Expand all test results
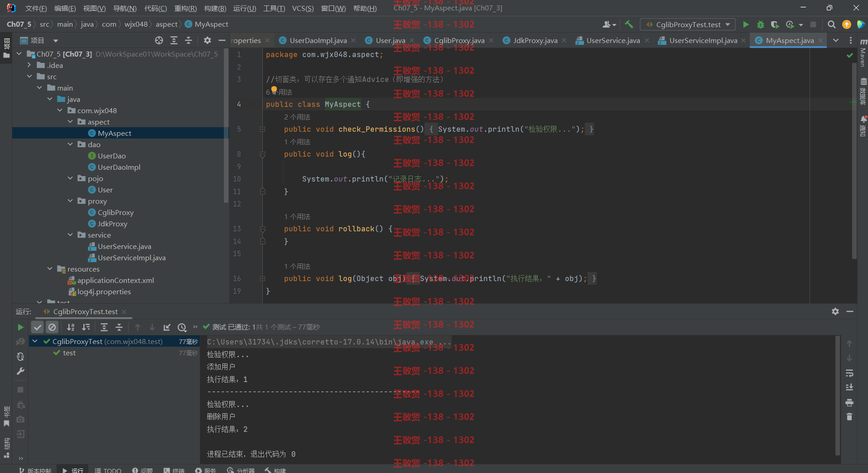This screenshot has width=868, height=473. 104,327
